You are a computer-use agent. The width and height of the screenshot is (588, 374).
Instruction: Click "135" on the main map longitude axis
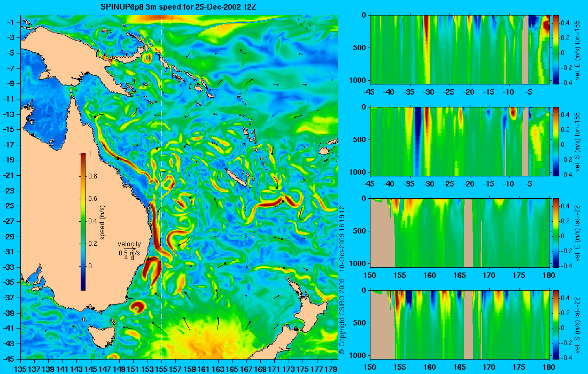coord(20,369)
